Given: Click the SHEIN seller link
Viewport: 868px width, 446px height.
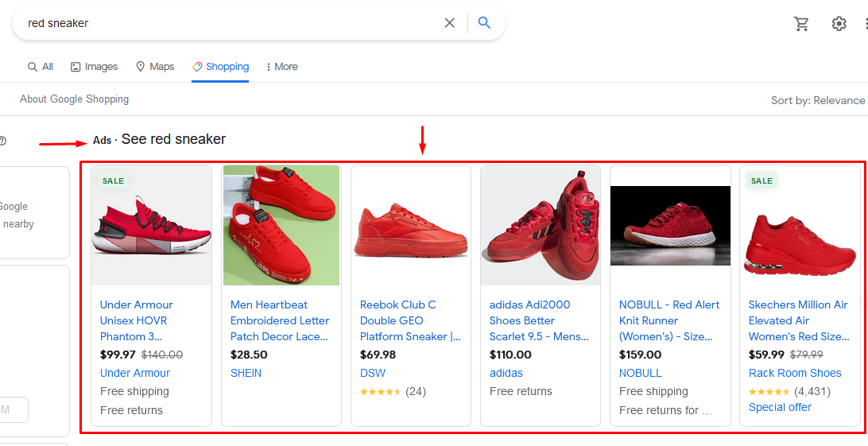Looking at the screenshot, I should [x=246, y=373].
